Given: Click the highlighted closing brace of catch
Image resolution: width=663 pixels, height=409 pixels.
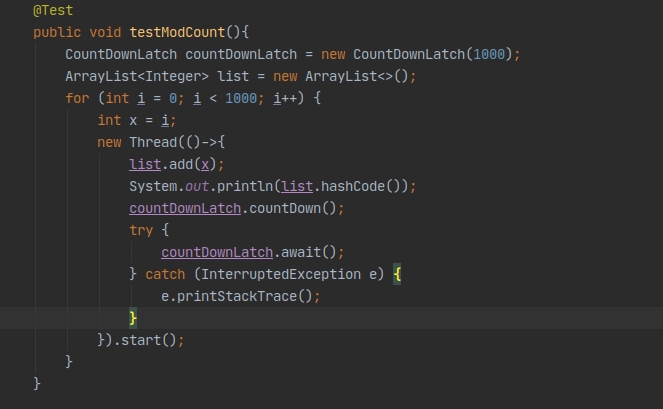Looking at the screenshot, I should click(x=133, y=318).
